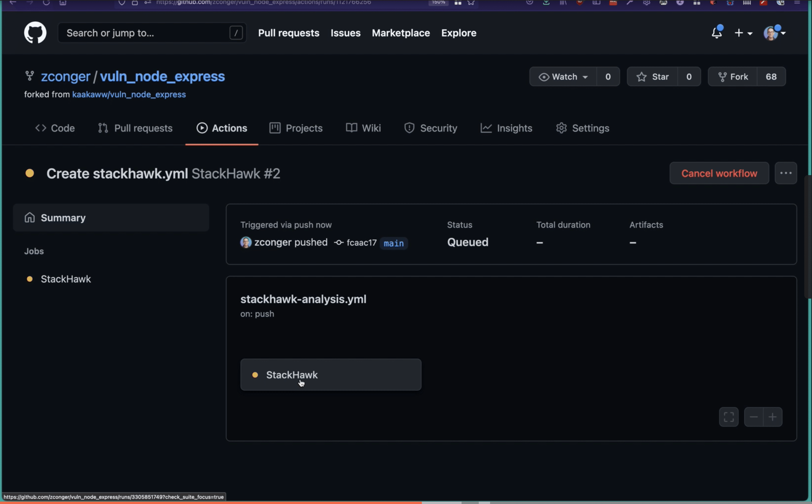
Task: Open the zconger pusher avatar
Action: click(x=246, y=242)
